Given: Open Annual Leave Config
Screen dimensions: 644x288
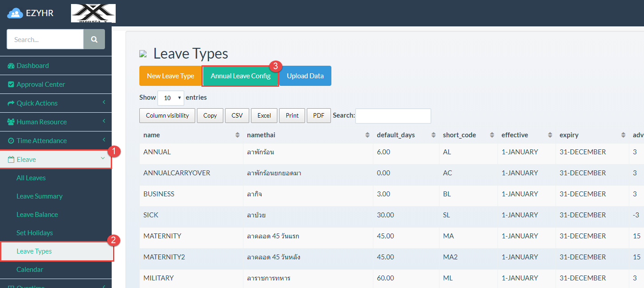Looking at the screenshot, I should [x=240, y=76].
